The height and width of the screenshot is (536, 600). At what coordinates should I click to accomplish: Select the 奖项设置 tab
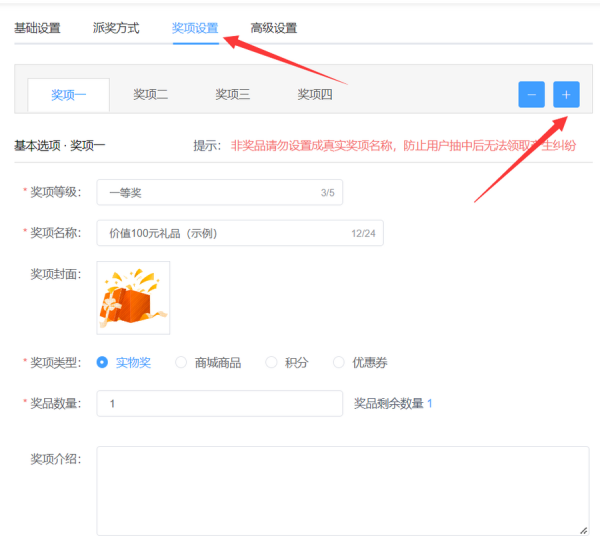point(195,28)
